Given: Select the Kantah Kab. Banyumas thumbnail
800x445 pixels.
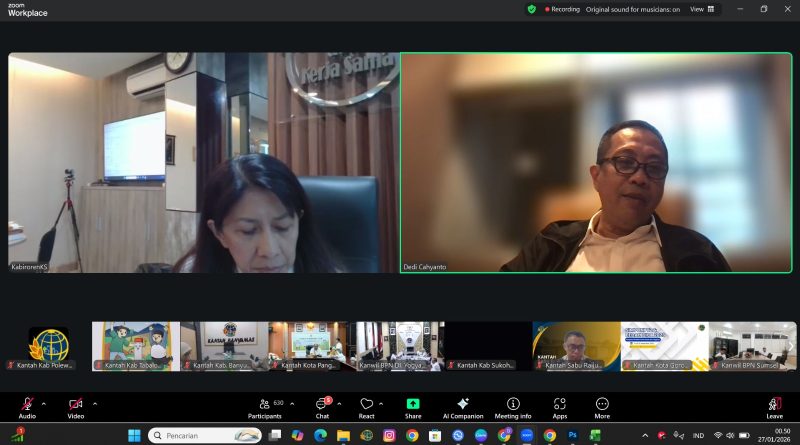Looking at the screenshot, I should pos(224,346).
